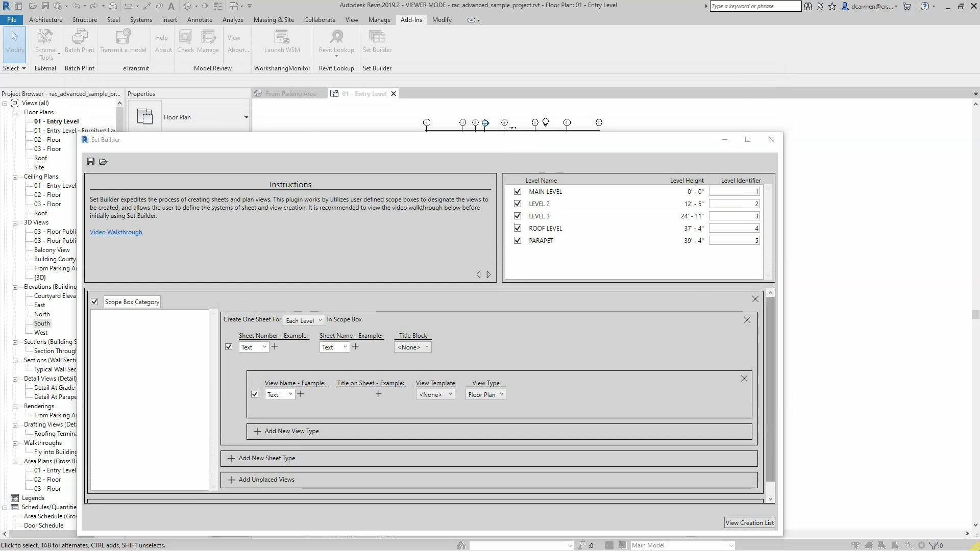Click the Revit Lookup ribbon icon
This screenshot has height=551, width=980.
coord(336,38)
